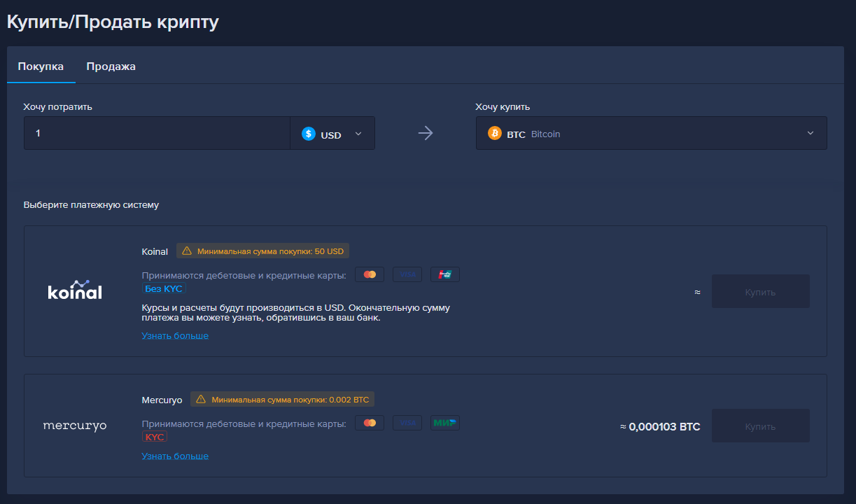
Task: Click the Visa icon in Koinal row
Action: point(407,274)
